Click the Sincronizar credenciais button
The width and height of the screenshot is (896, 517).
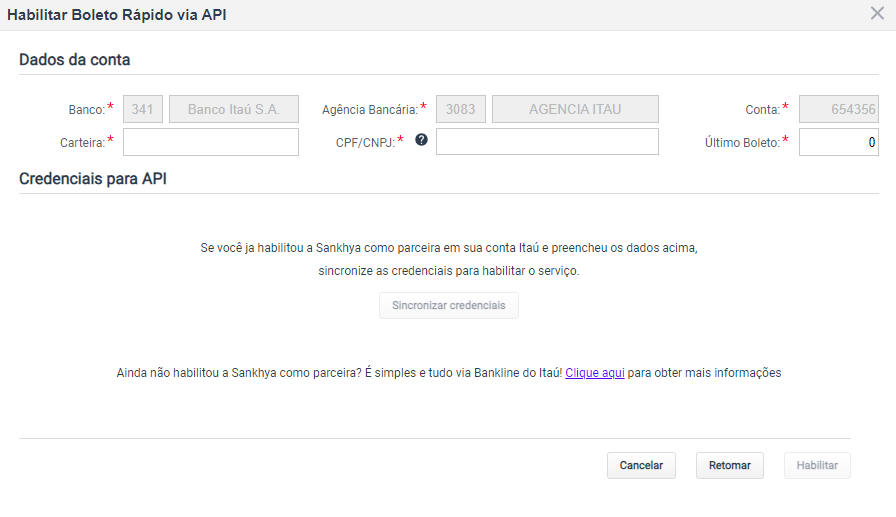click(449, 306)
